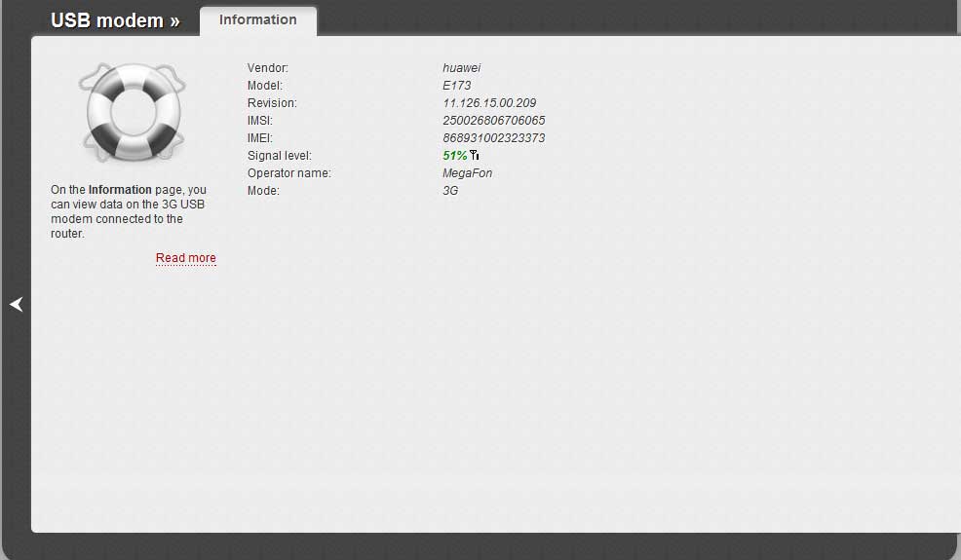Select the revision 11.126.15.00.209
961x560 pixels.
[489, 103]
